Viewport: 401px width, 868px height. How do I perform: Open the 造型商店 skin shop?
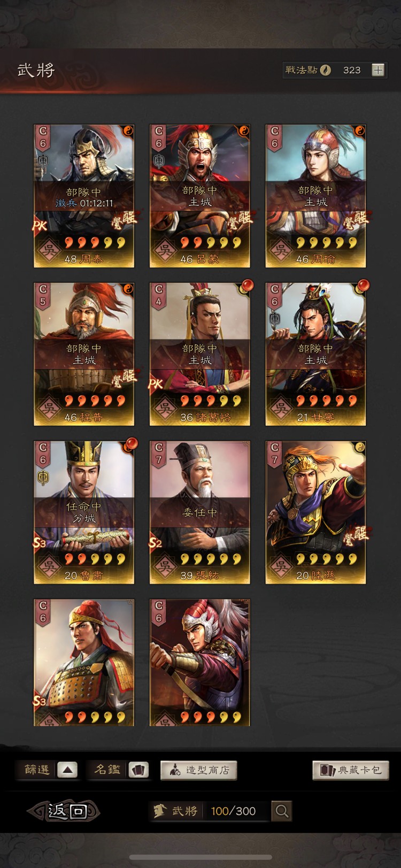coord(198,770)
